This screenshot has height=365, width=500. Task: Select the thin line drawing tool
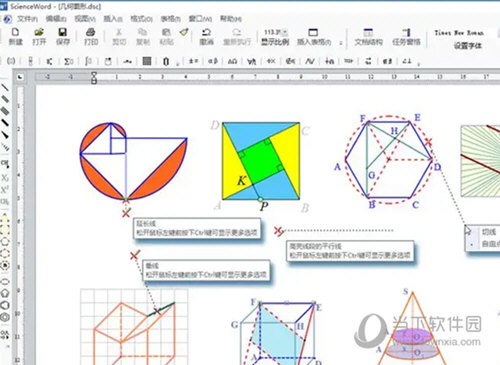[5, 88]
